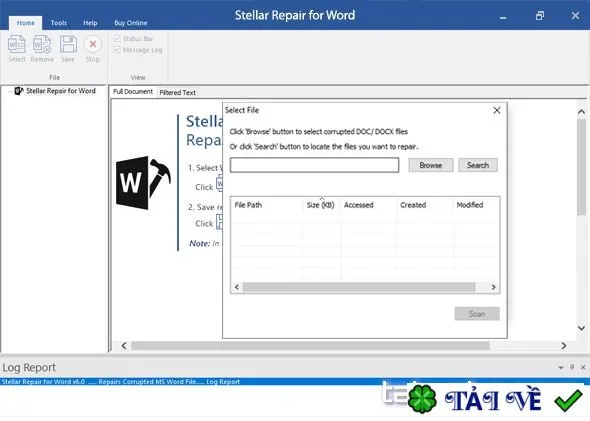
Task: Switch to the Filtered Text tab
Action: pos(178,93)
